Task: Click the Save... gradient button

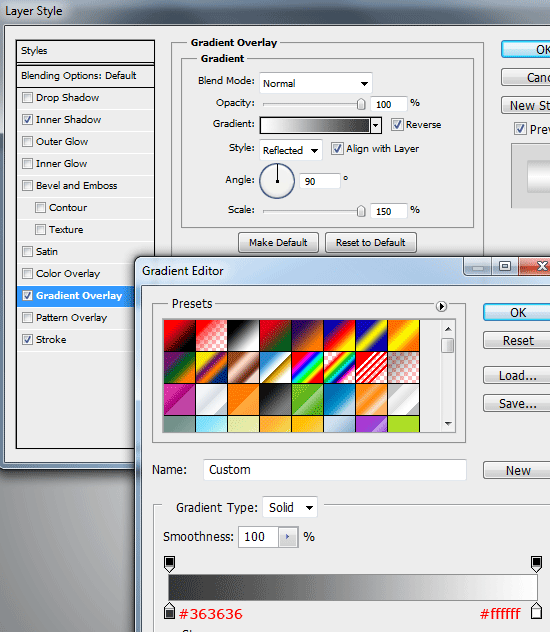Action: [517, 403]
